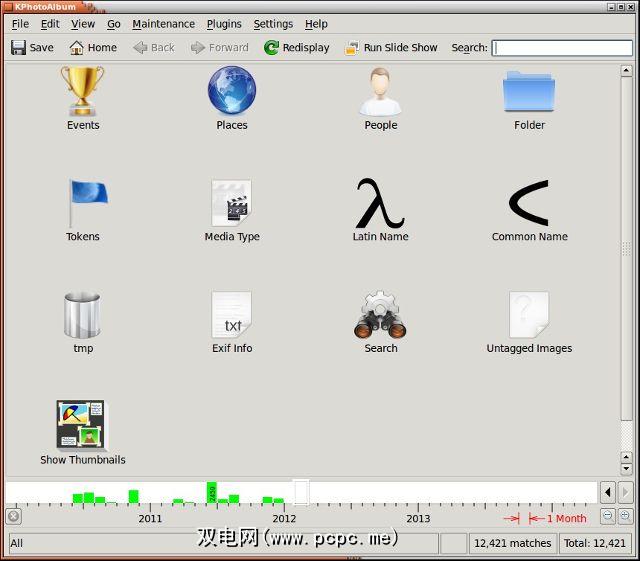Click the timeline scroll left arrow
640x561 pixels.
pos(608,492)
